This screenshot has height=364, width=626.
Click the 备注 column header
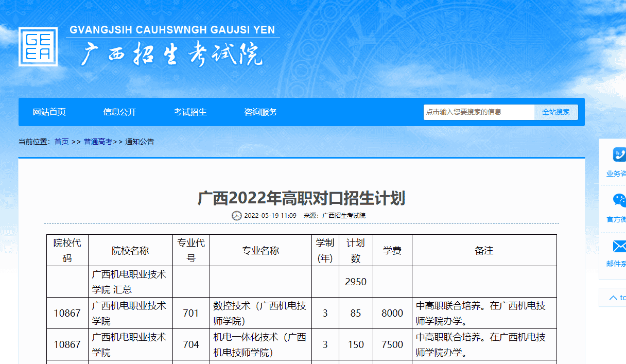[484, 250]
